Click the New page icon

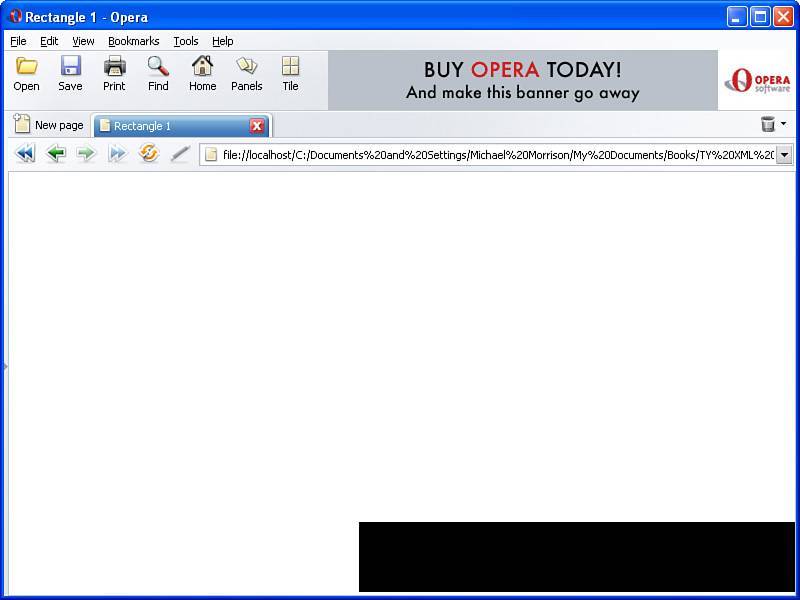pyautogui.click(x=22, y=123)
